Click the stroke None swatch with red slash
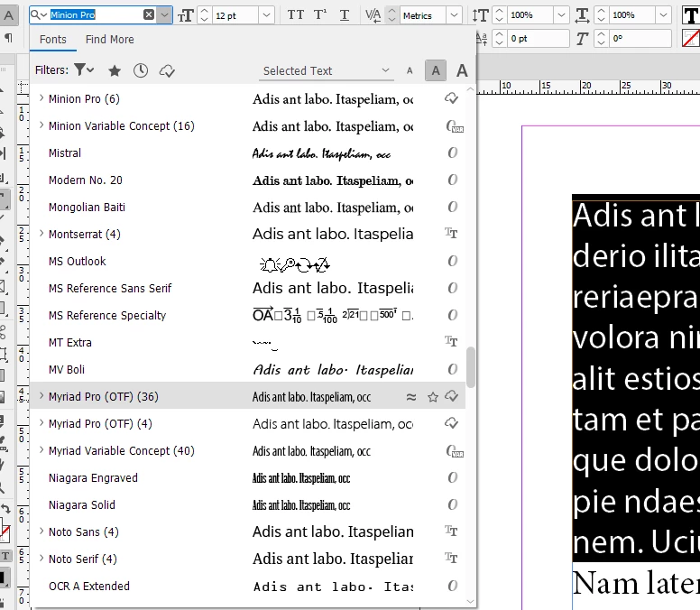 pos(691,39)
